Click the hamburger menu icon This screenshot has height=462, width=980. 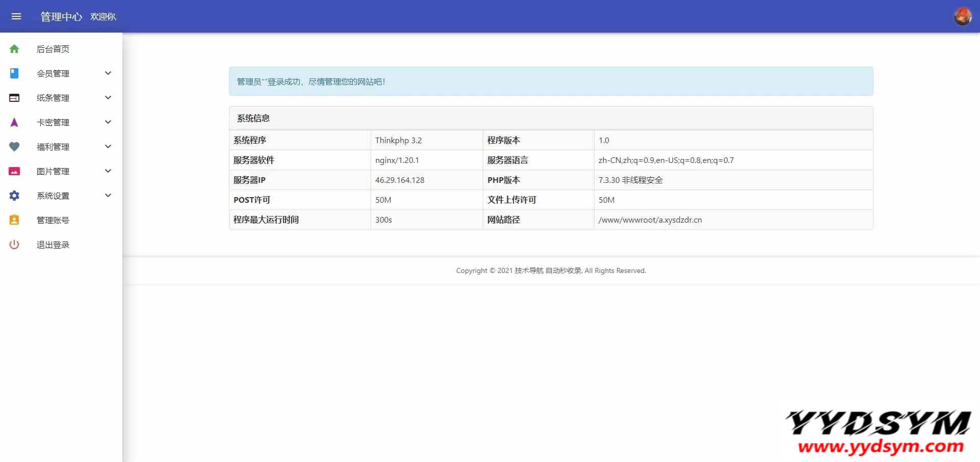(16, 16)
